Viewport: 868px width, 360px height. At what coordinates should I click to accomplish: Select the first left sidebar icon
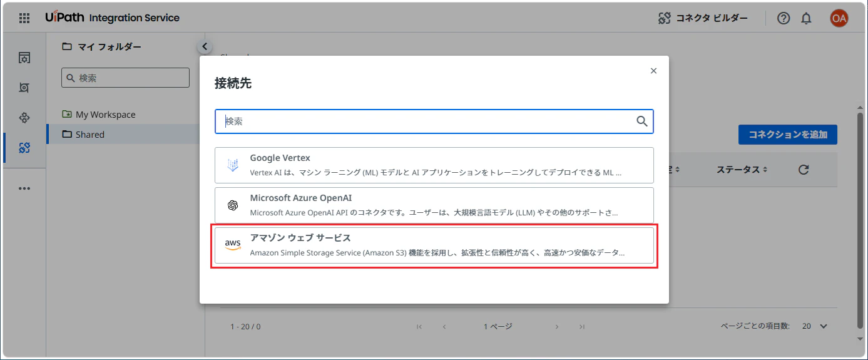tap(24, 58)
